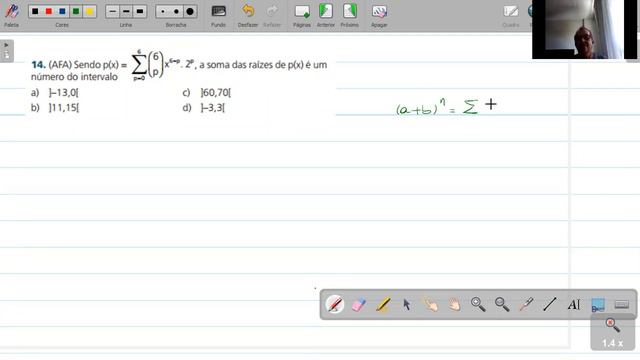Open the left sidebar pages tab
Viewport: 640px width, 360px height.
click(7, 55)
